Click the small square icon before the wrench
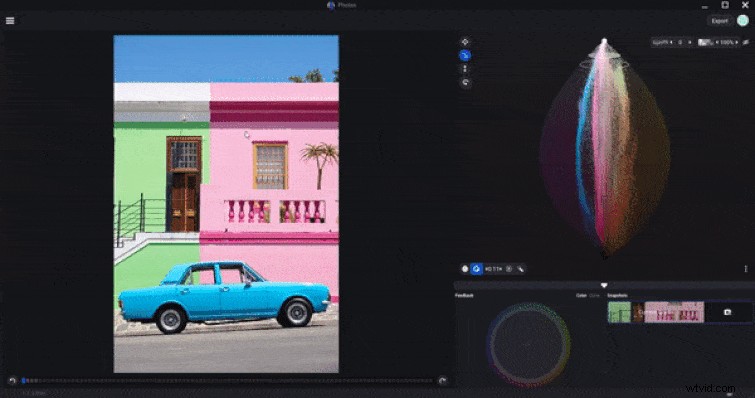 point(508,269)
